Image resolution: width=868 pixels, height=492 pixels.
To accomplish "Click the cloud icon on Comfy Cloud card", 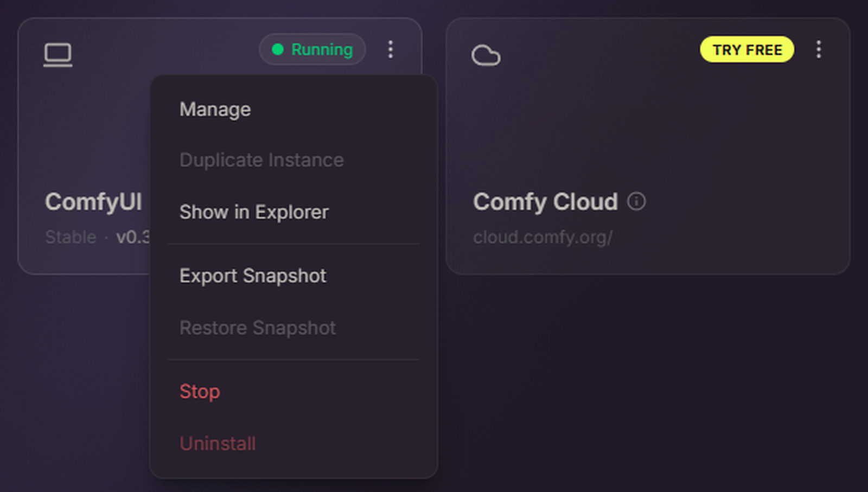I will point(486,55).
